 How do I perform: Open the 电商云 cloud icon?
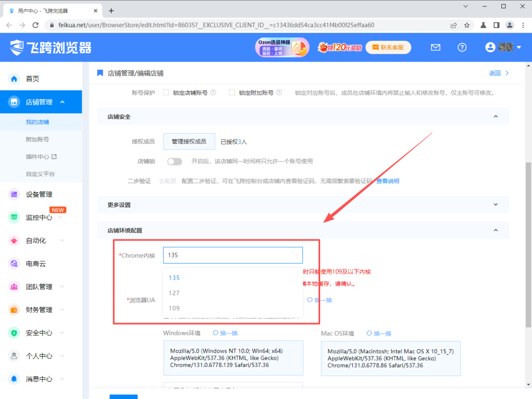[14, 264]
